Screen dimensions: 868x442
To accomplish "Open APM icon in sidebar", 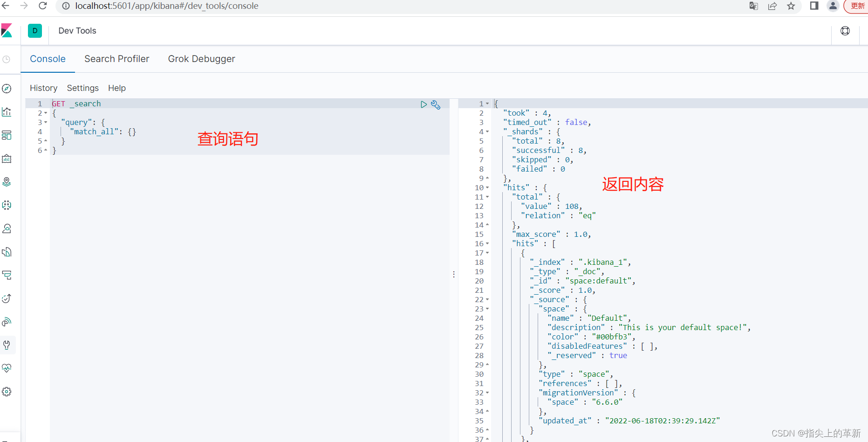I will pos(7,275).
